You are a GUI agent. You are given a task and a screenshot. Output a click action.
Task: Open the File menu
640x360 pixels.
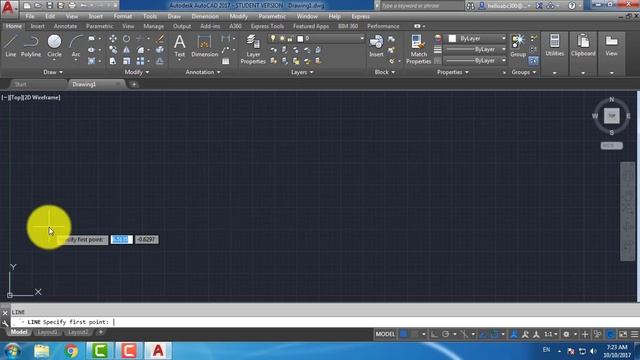[x=30, y=17]
